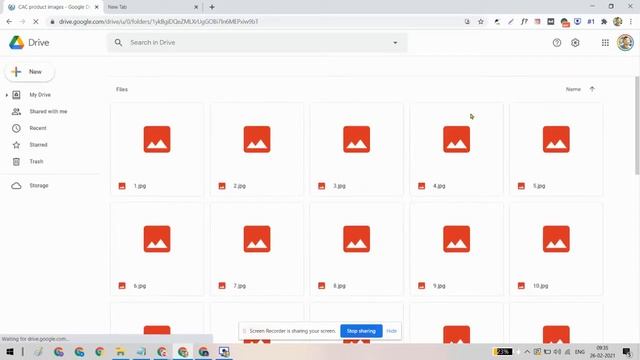Click the 10.jpg file name
Viewport: 640px width, 360px height.
coord(540,286)
